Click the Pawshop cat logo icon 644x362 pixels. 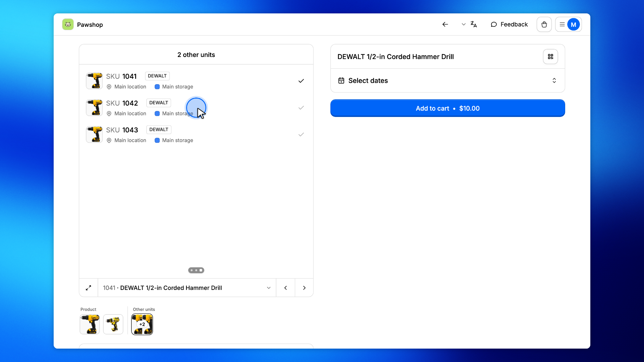coord(68,24)
